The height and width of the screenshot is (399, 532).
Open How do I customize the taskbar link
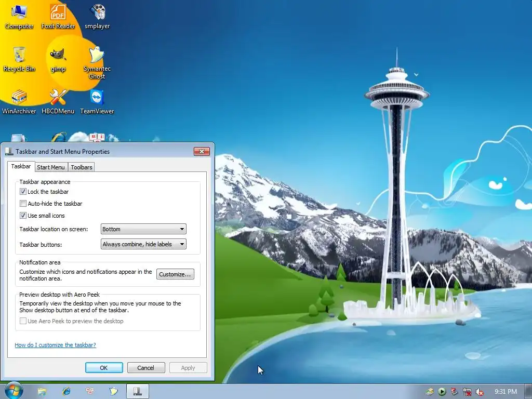pyautogui.click(x=55, y=345)
